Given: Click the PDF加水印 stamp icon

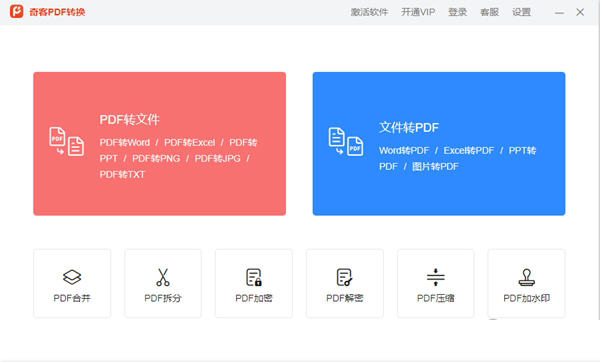Looking at the screenshot, I should (527, 277).
